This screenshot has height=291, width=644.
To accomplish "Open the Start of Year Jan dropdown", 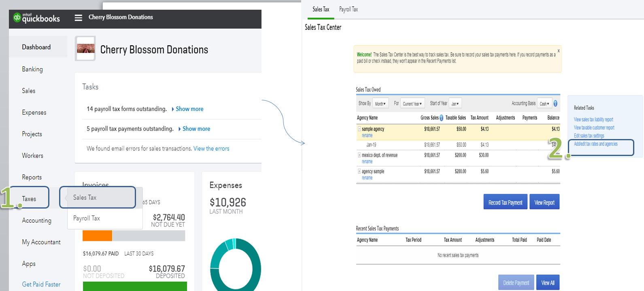I will (x=455, y=103).
